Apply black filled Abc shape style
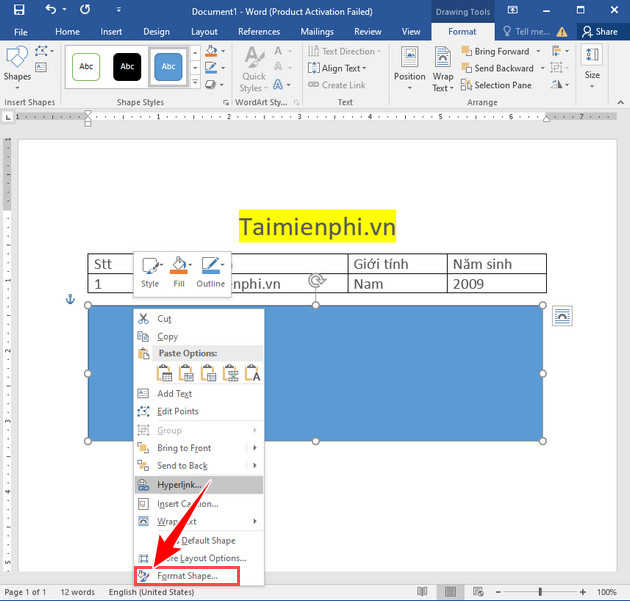 tap(127, 67)
